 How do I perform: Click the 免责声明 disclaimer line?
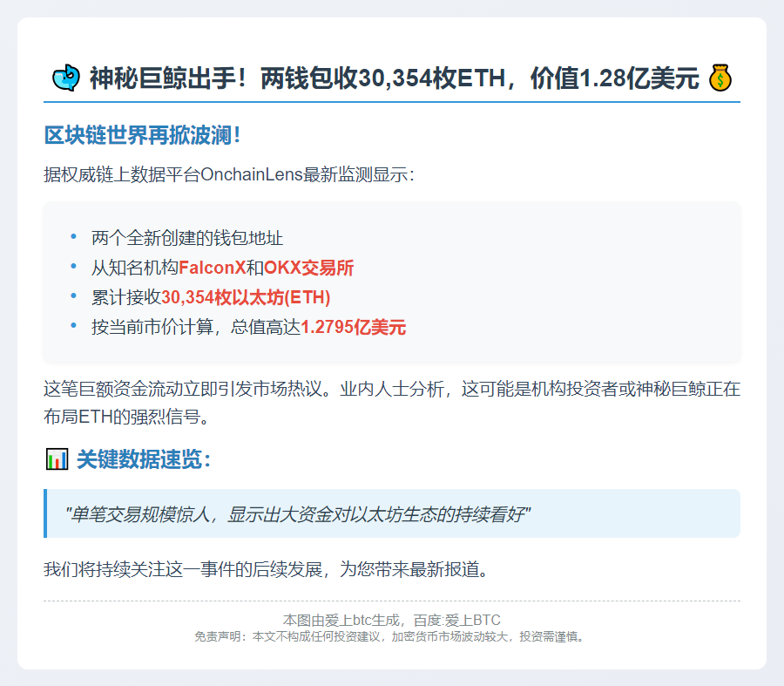[x=391, y=636]
